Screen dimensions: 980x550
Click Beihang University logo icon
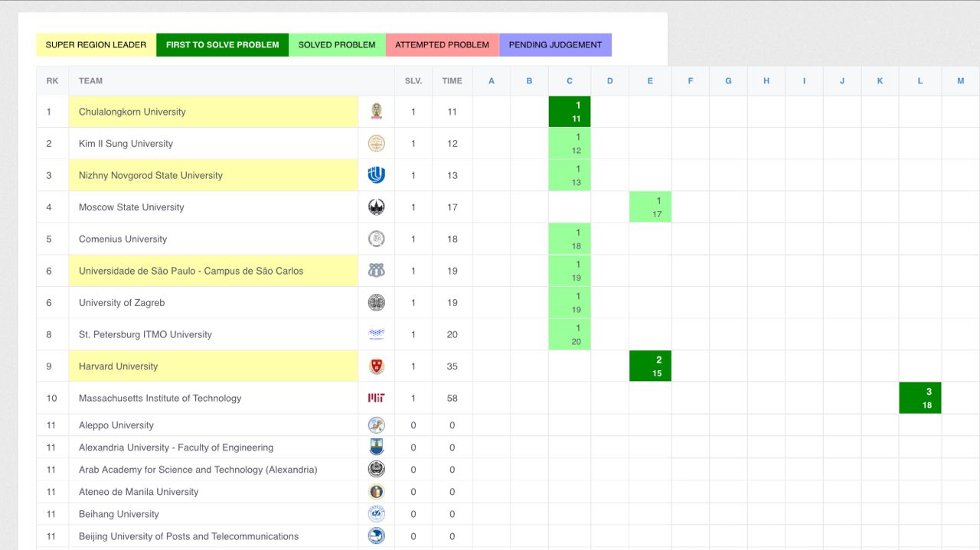376,514
